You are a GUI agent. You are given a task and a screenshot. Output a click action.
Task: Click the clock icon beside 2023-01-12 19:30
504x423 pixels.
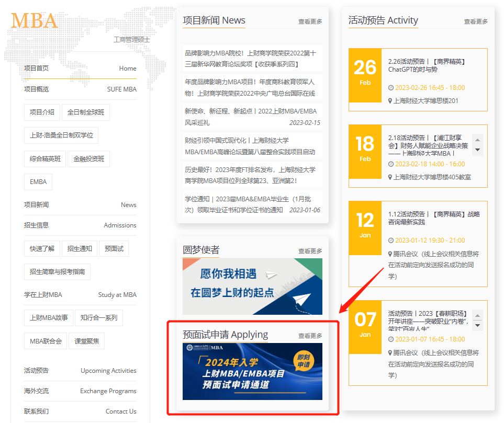[x=391, y=241]
